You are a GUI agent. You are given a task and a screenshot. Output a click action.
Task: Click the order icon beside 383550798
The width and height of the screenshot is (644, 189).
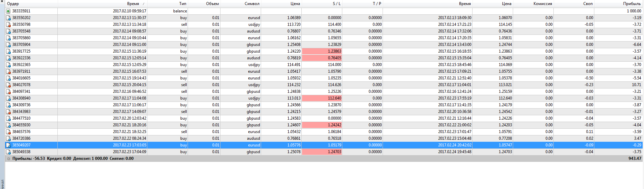pos(8,24)
